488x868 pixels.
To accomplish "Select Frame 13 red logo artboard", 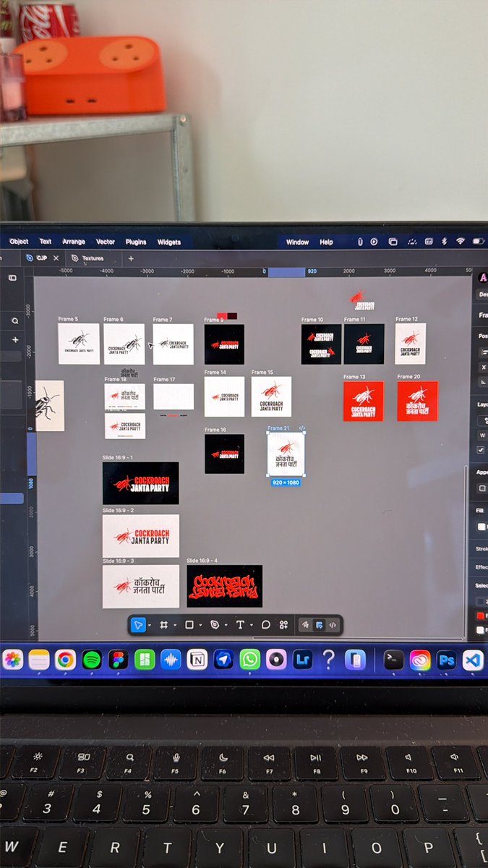I will pos(364,401).
